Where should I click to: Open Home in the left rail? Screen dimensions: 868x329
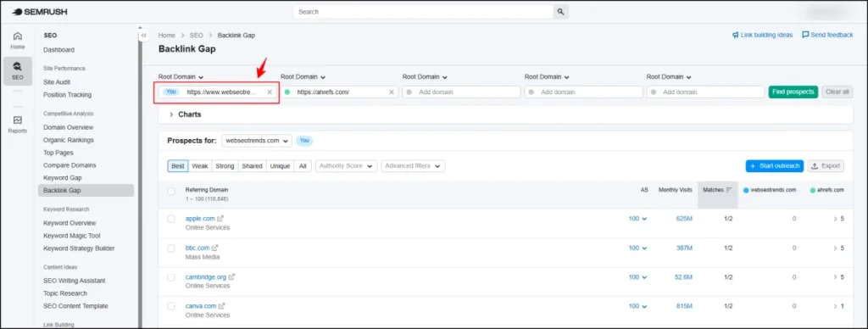18,41
